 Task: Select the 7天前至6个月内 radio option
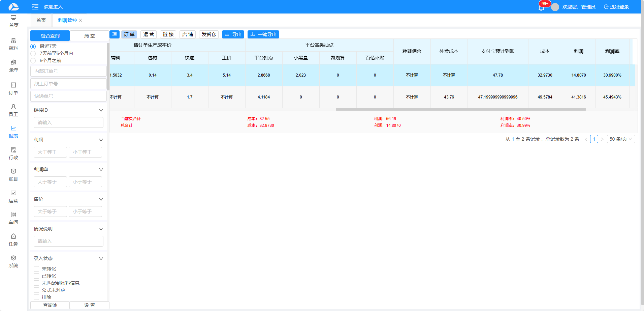[x=33, y=54]
